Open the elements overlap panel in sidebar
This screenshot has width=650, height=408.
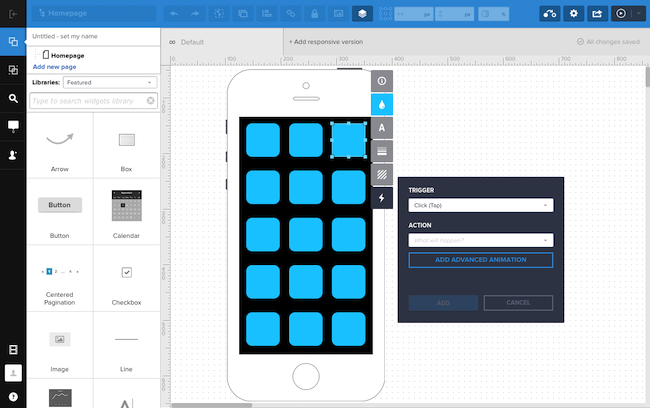point(13,70)
